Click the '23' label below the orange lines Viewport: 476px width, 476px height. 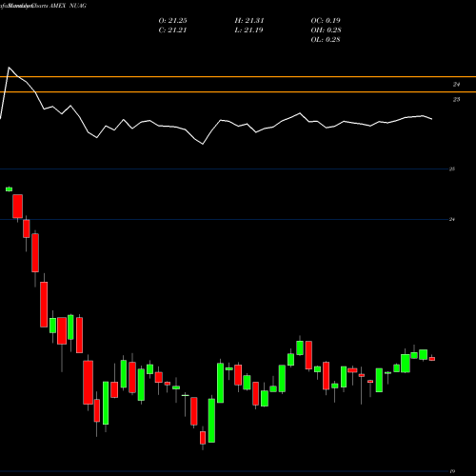pyautogui.click(x=456, y=100)
